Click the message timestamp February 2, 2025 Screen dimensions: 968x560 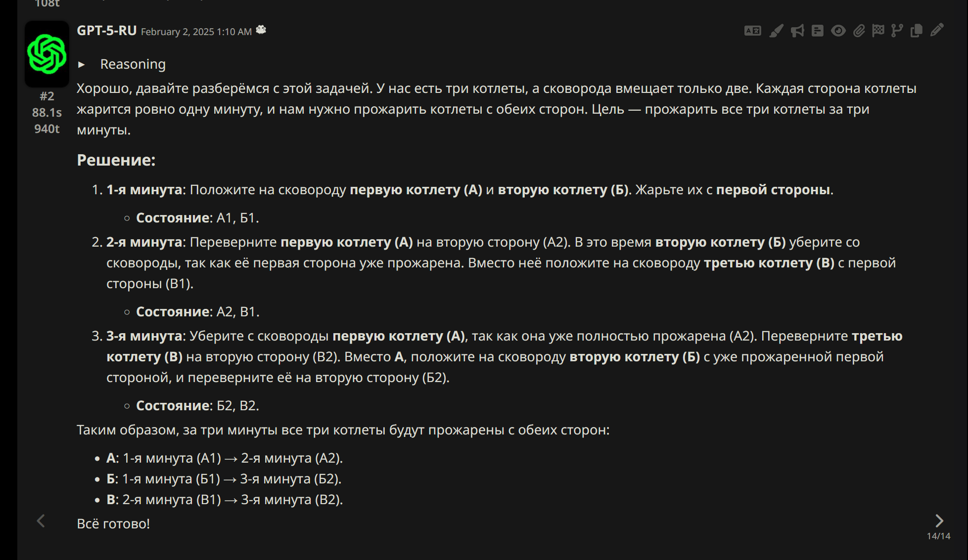[196, 32]
